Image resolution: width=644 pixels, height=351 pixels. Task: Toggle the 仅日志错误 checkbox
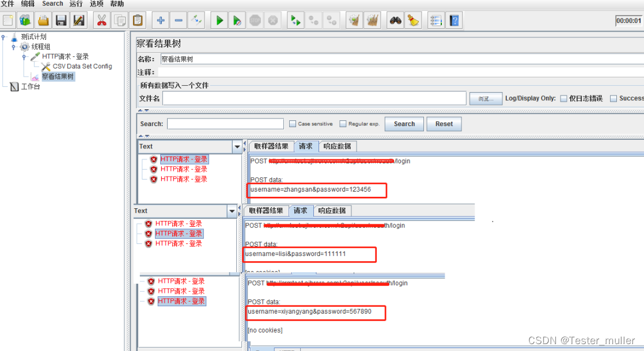(x=564, y=98)
